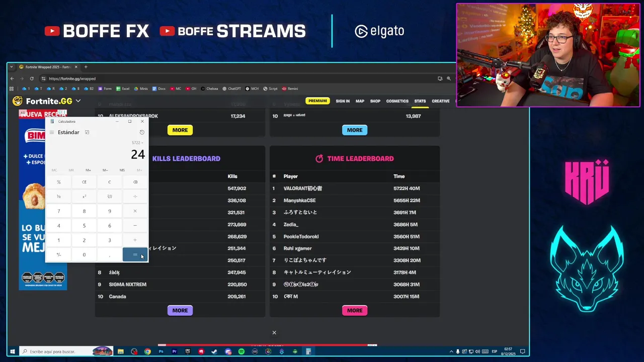Click the backspace key in Calculator

coord(135,182)
